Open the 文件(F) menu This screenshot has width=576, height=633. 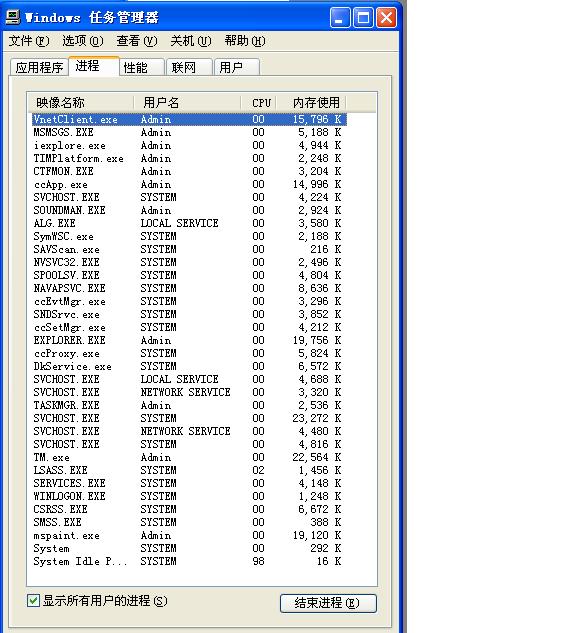coord(29,41)
